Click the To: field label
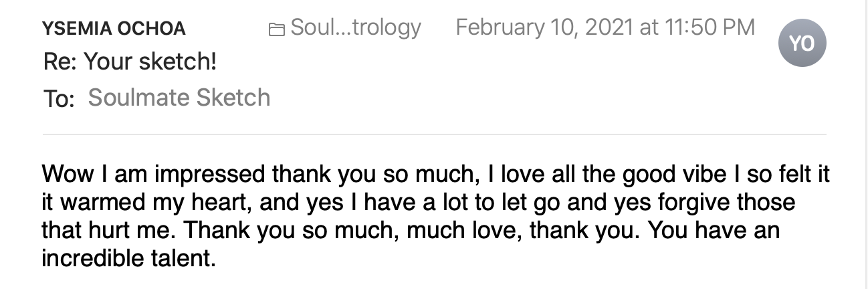Image resolution: width=868 pixels, height=289 pixels. [x=58, y=99]
